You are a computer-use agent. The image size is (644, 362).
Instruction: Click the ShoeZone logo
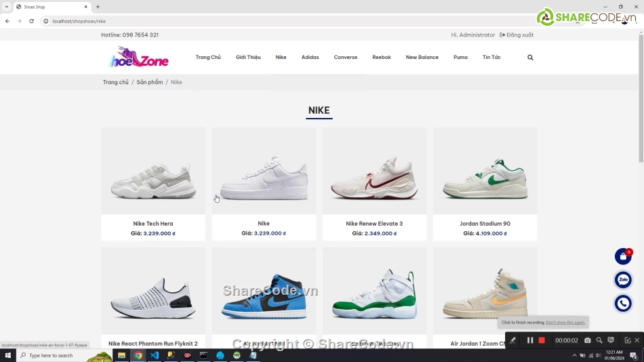[139, 58]
